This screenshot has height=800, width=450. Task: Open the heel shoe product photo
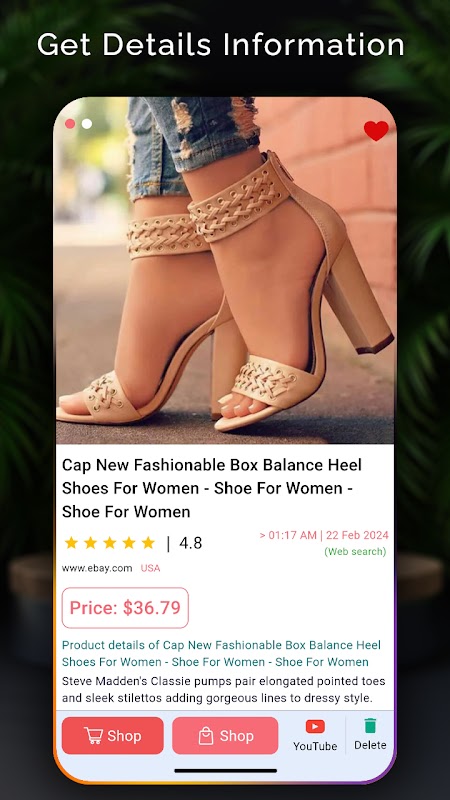(x=225, y=270)
